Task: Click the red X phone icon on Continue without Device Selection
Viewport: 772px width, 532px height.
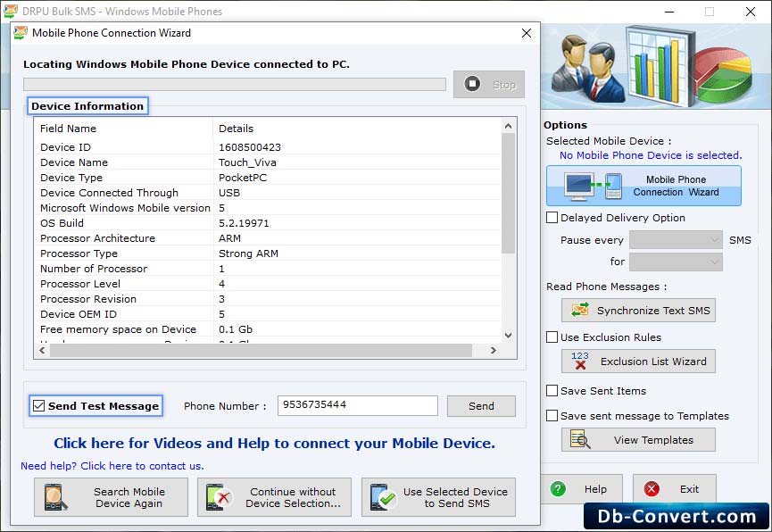Action: [x=219, y=497]
